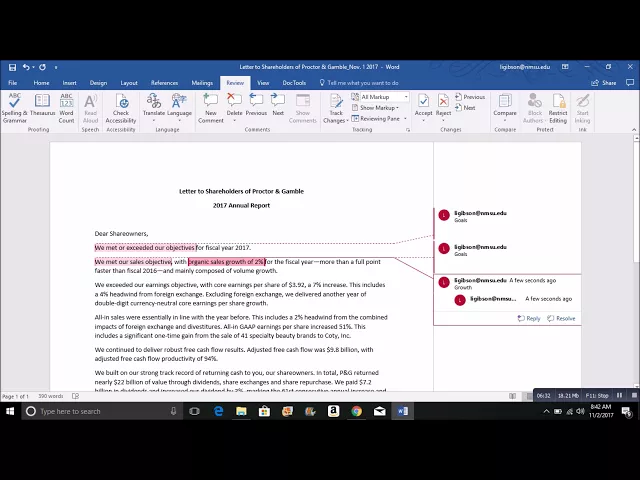This screenshot has height=480, width=640.
Task: Go to Next change in Changes group
Action: click(x=465, y=108)
